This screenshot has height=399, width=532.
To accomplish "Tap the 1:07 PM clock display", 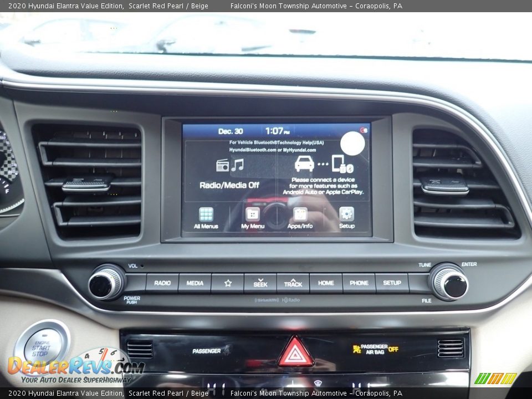I will [x=277, y=131].
